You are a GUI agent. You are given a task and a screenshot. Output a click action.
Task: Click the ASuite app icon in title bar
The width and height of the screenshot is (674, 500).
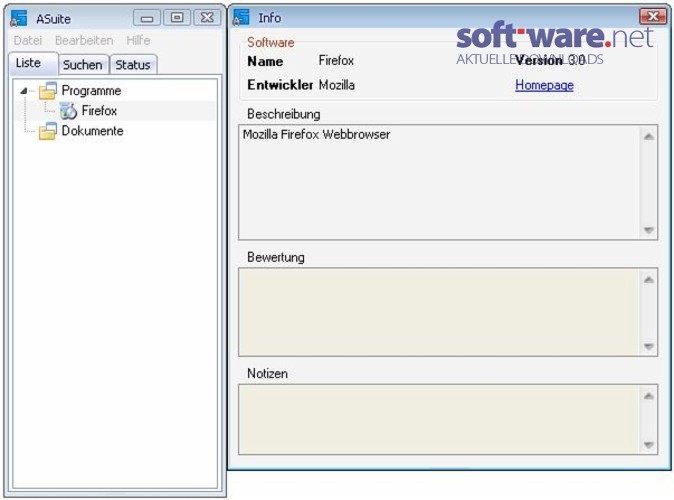point(19,18)
